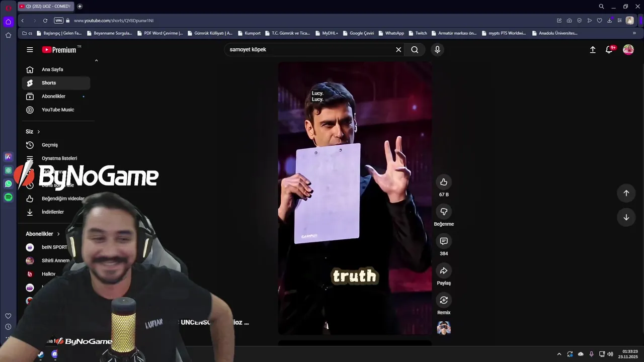Open the OneDrive cloud tray icon
This screenshot has width=644, height=362.
point(581,354)
